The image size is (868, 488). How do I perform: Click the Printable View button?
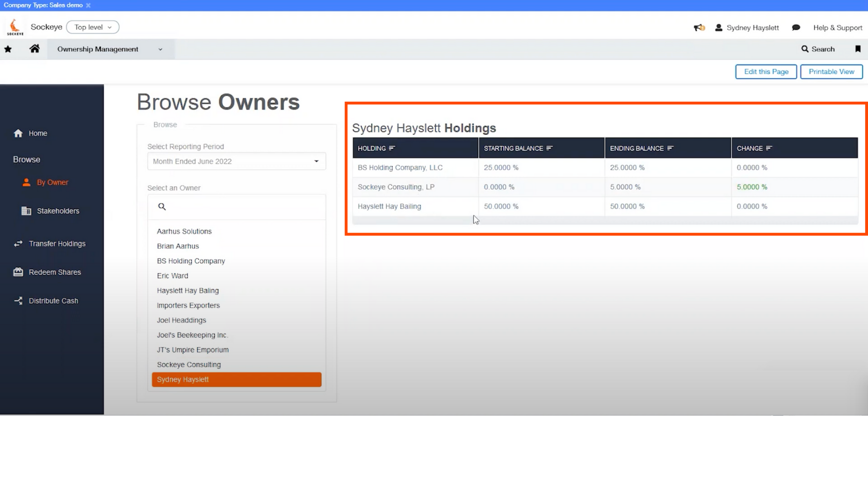832,71
